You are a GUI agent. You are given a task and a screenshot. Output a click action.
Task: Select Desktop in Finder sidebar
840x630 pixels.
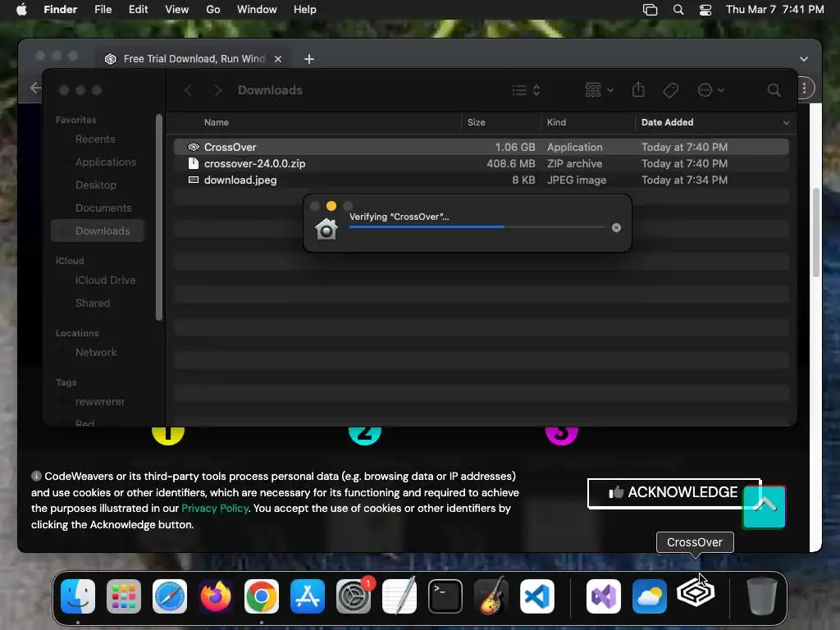pyautogui.click(x=95, y=185)
